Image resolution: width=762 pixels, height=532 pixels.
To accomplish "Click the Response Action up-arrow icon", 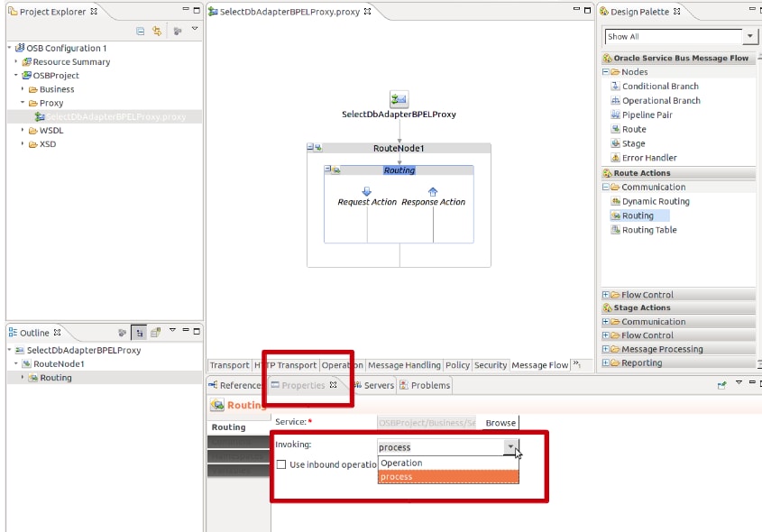I will 433,191.
